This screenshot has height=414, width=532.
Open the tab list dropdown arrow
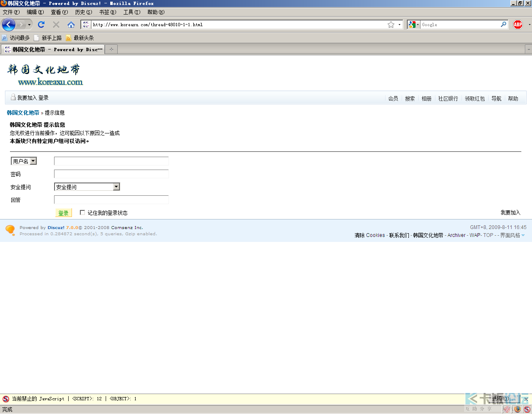click(x=529, y=49)
